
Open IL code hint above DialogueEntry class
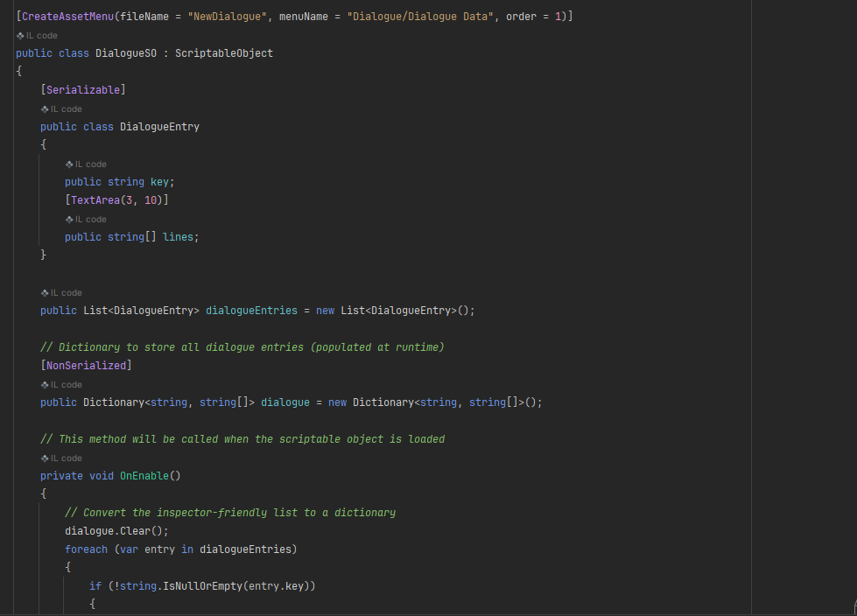tap(61, 109)
